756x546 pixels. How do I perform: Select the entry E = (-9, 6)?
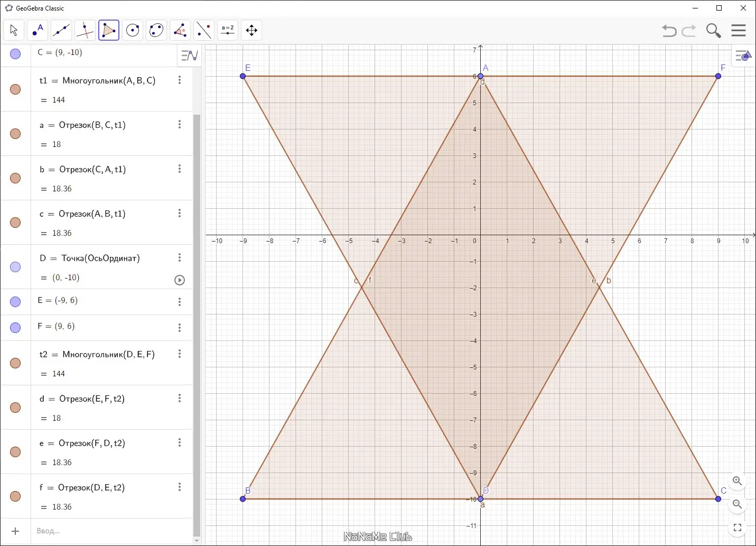pos(58,300)
